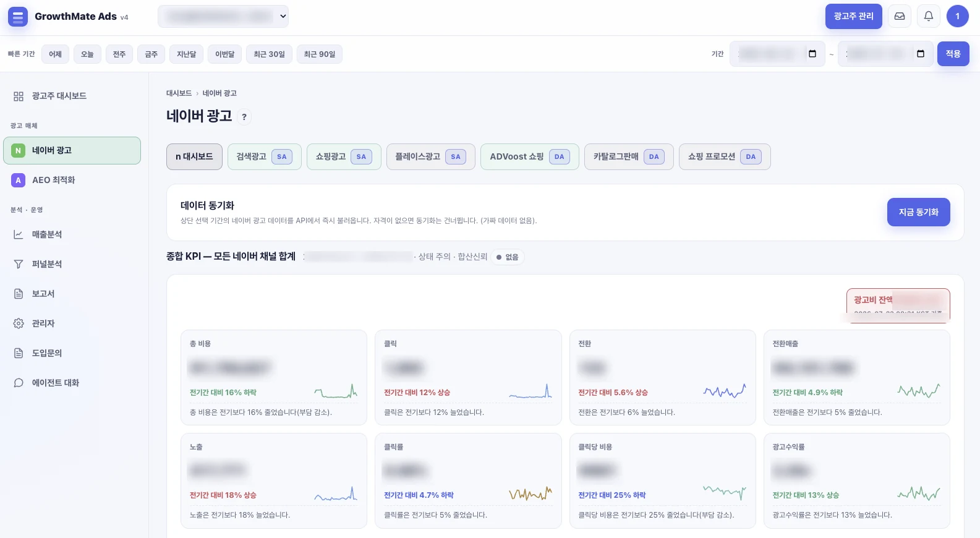The width and height of the screenshot is (980, 538).
Task: Select the 금주 quick period
Action: pyautogui.click(x=151, y=54)
